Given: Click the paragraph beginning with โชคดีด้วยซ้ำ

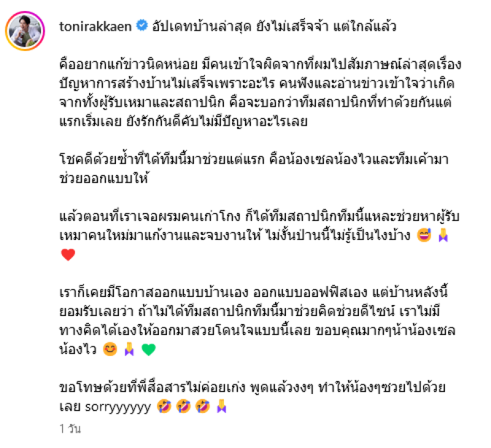Looking at the screenshot, I should [254, 169].
